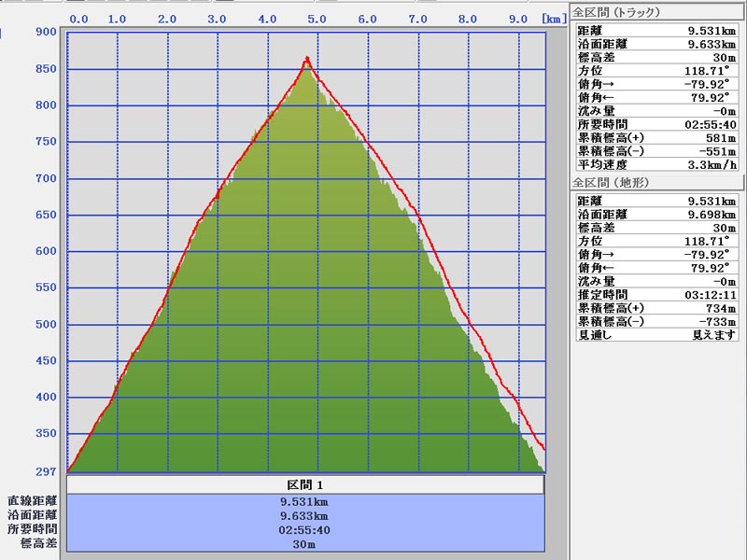
Task: Click the 02:55:40 cell under 区間 1
Action: coord(304,529)
